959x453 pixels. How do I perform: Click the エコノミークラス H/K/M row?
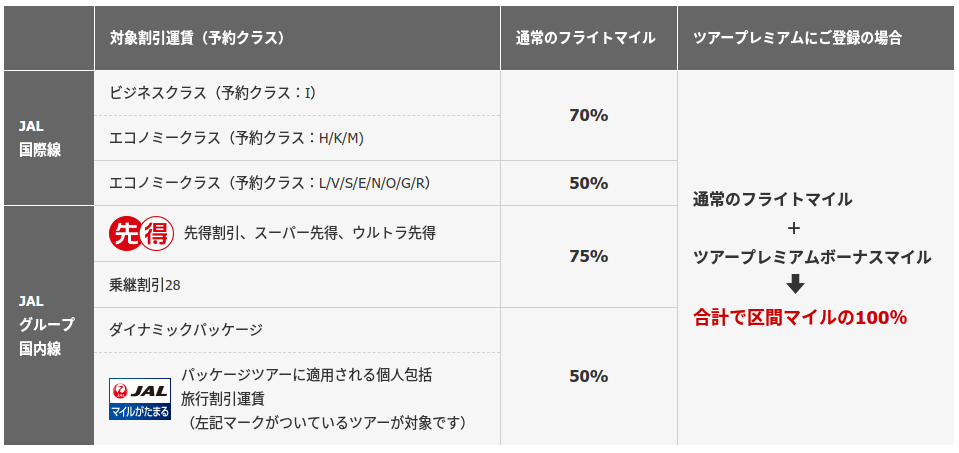click(297, 138)
